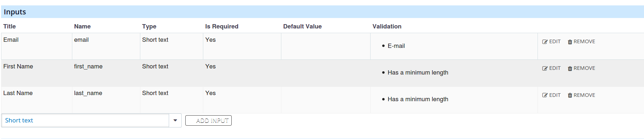Click Last Name's minimum length validation

point(418,99)
